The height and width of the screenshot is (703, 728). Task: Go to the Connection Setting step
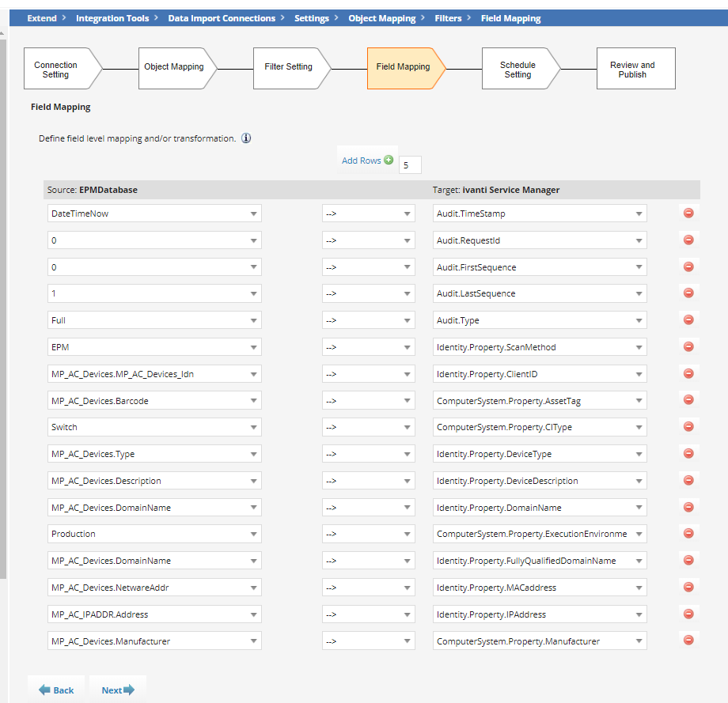[57, 70]
